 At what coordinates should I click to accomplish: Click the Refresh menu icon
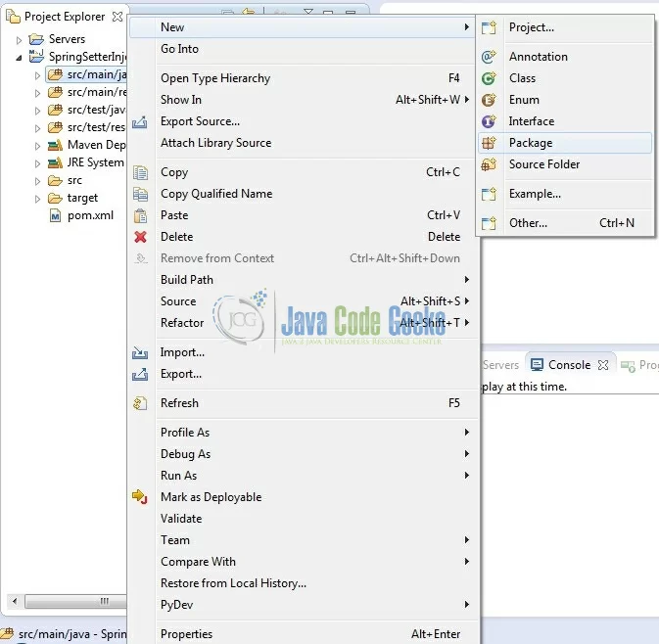[140, 403]
